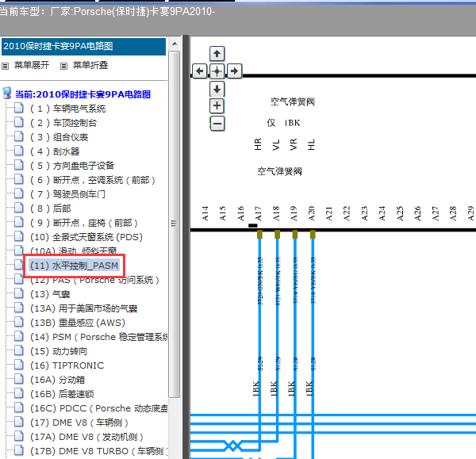
Task: Open (16C) PDCC Porsche 动态底盘 entry
Action: pos(99,408)
